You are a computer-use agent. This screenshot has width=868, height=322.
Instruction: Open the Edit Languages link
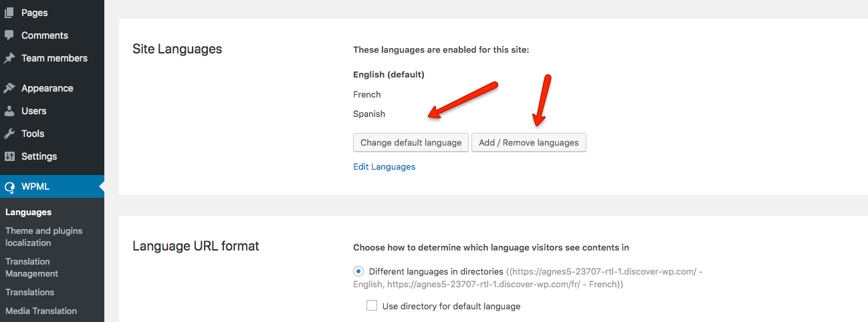click(384, 167)
